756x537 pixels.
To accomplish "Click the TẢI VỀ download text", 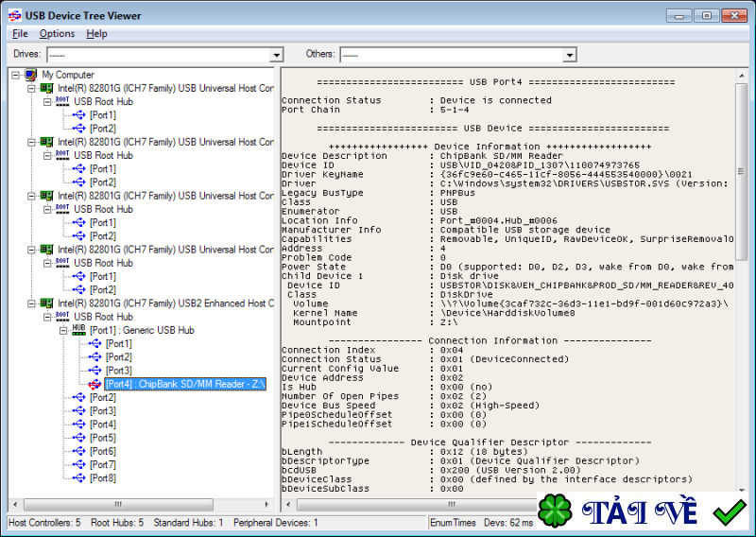I will click(639, 512).
